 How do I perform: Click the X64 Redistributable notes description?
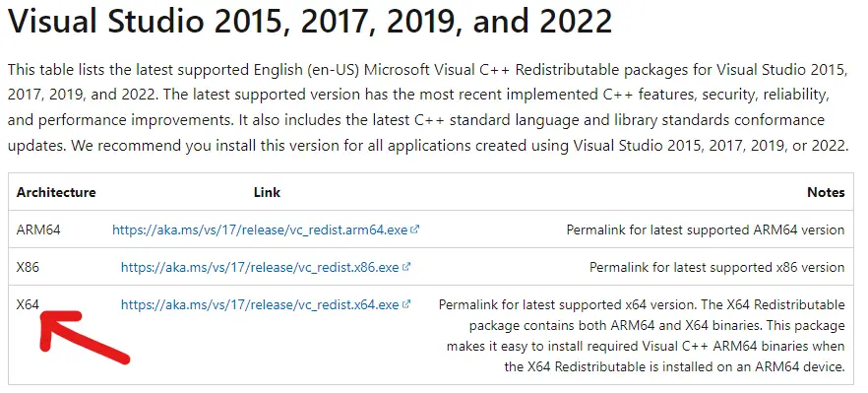(x=642, y=335)
